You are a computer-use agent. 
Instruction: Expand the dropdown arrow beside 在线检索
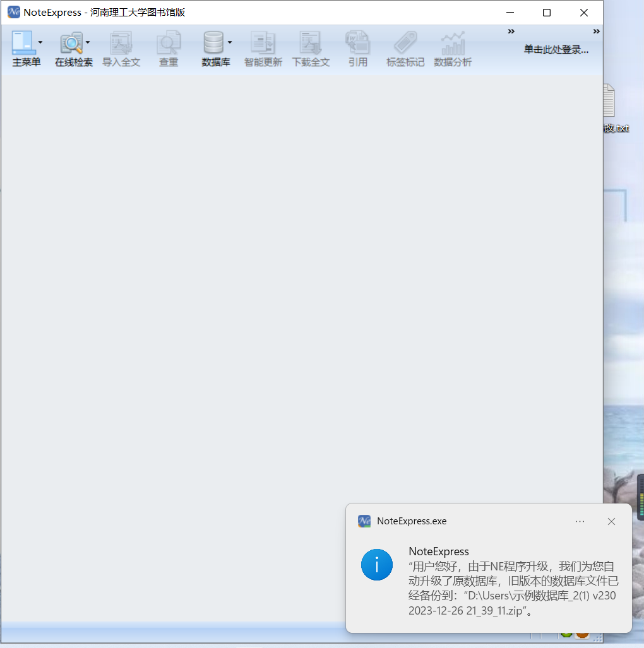pyautogui.click(x=88, y=42)
